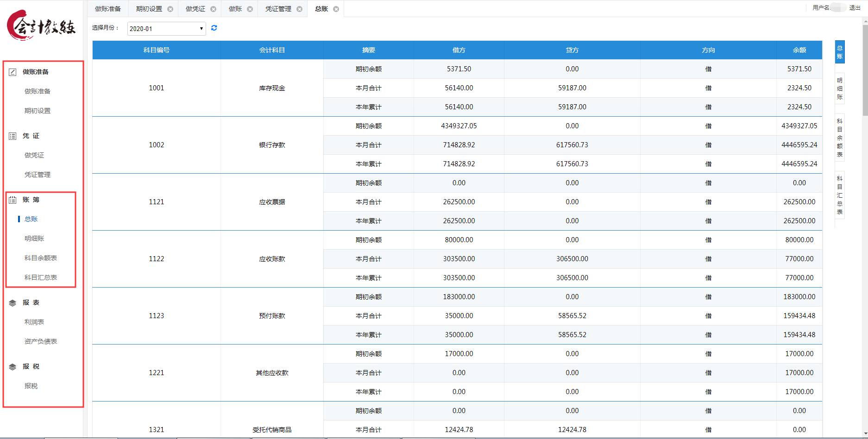Click the 应收票据 account name cell
The width and height of the screenshot is (868, 439).
[x=272, y=202]
